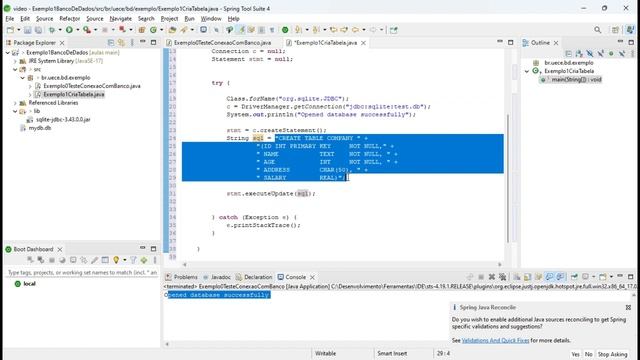Collapse Exemplo1CriaTabela in Outline
This screenshot has width=640, height=360.
coord(527,71)
